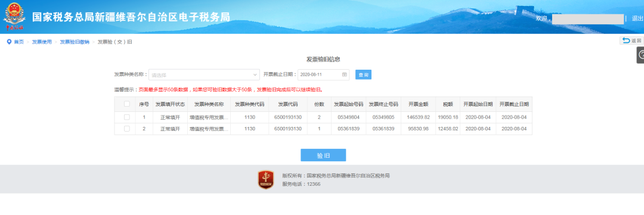The width and height of the screenshot is (644, 215).
Task: Open the 发票种类名称 dropdown
Action: (204, 74)
